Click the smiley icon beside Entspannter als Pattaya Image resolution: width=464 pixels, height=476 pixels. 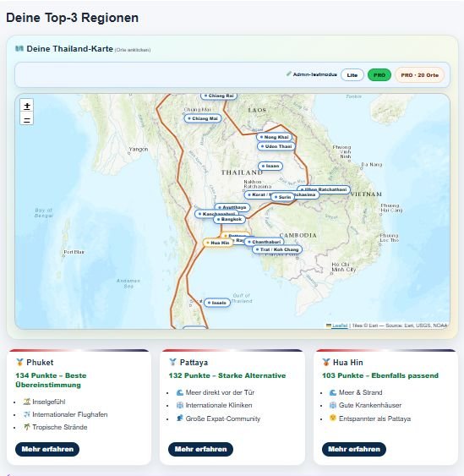coord(333,419)
